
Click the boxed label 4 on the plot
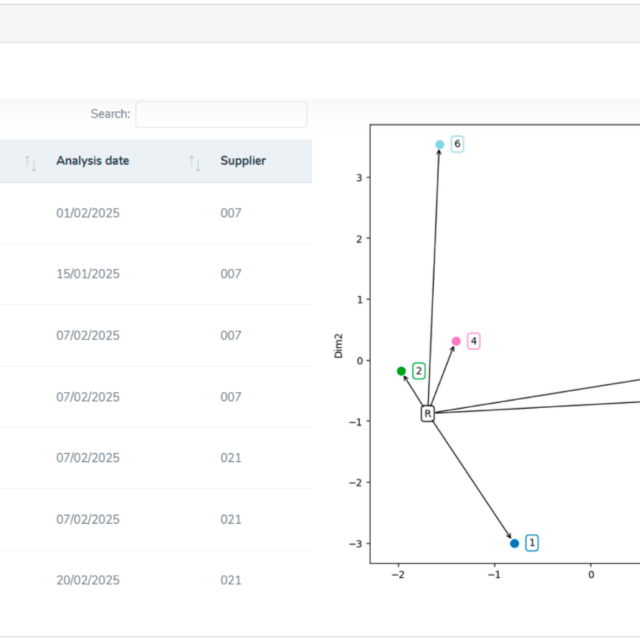(x=473, y=341)
